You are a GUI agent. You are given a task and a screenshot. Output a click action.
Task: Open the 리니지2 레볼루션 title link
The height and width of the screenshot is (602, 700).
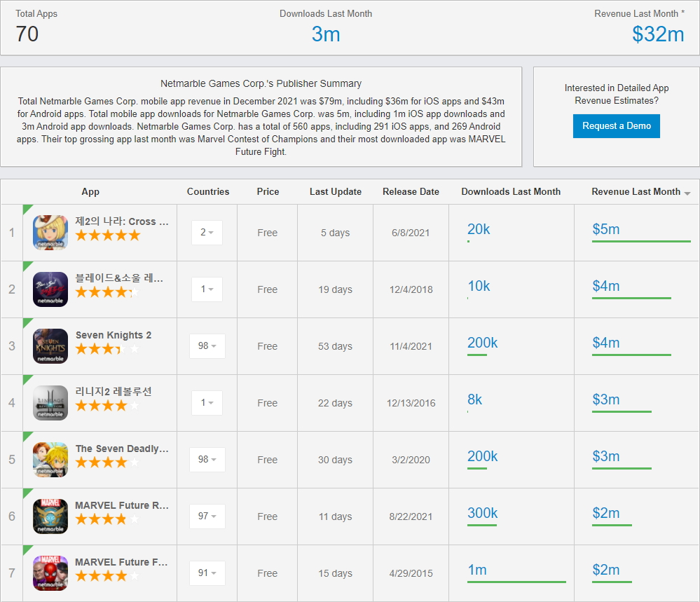tap(114, 391)
